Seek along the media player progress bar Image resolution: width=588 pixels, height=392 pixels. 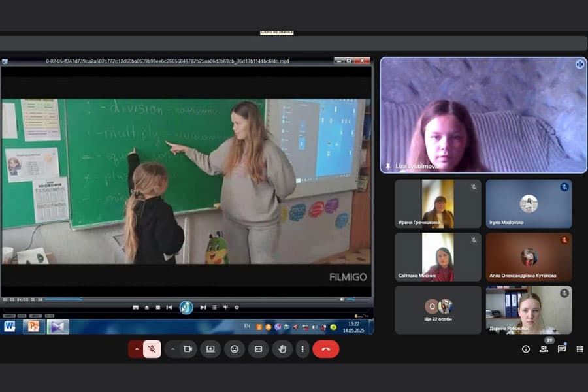pos(191,299)
